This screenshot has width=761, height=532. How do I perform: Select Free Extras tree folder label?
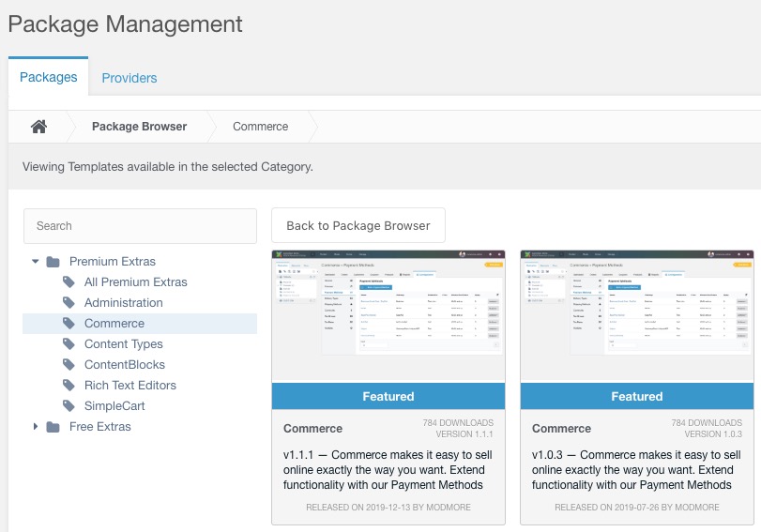click(x=100, y=427)
